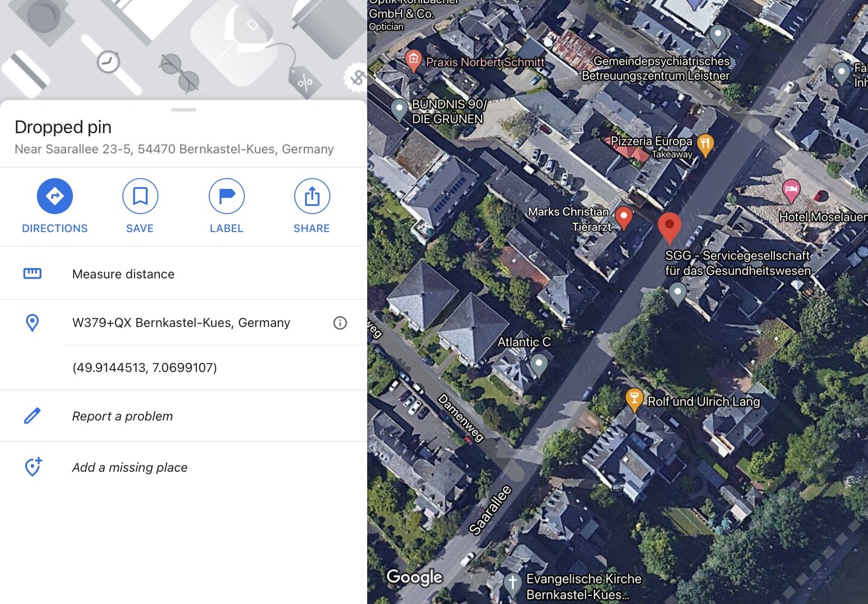Tap the add-place pin icon
The width and height of the screenshot is (868, 604).
pyautogui.click(x=33, y=466)
